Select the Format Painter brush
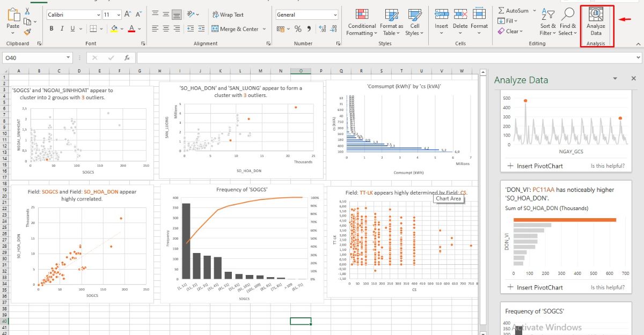The image size is (644, 335). pyautogui.click(x=28, y=32)
